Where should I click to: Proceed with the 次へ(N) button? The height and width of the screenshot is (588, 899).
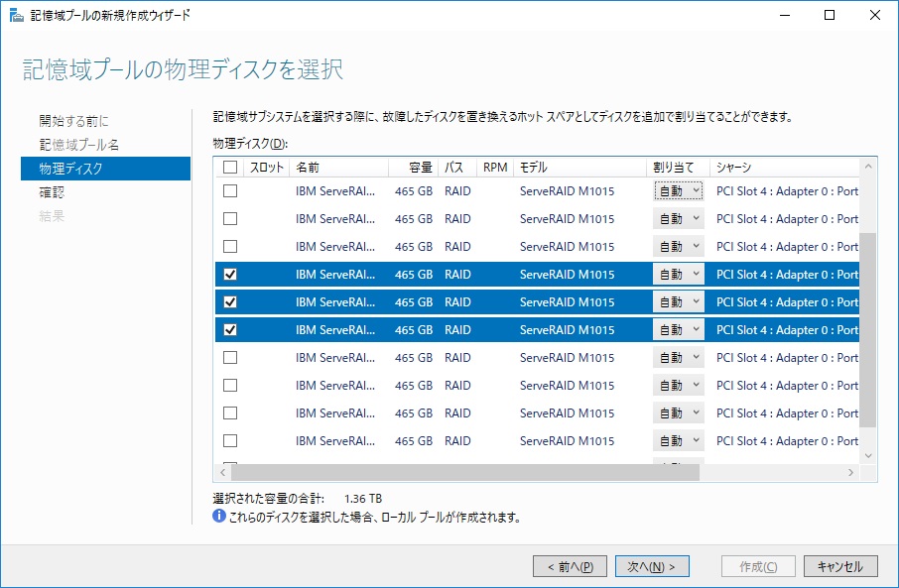[652, 566]
